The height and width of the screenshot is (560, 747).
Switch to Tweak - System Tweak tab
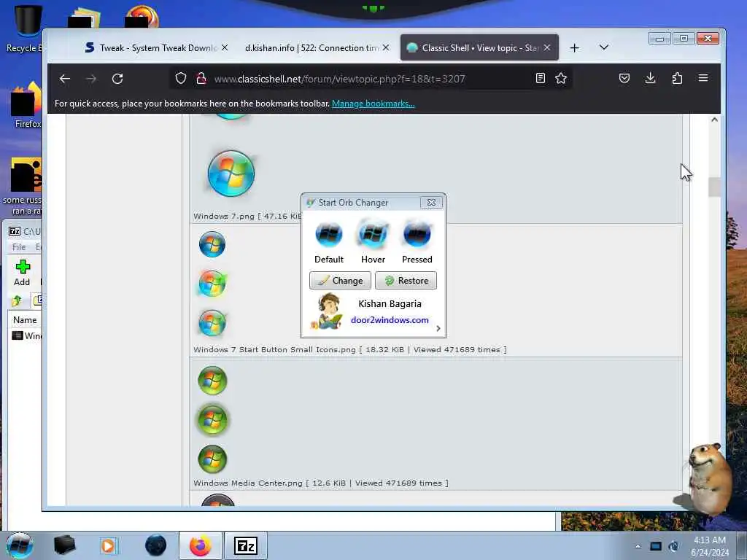[150, 47]
